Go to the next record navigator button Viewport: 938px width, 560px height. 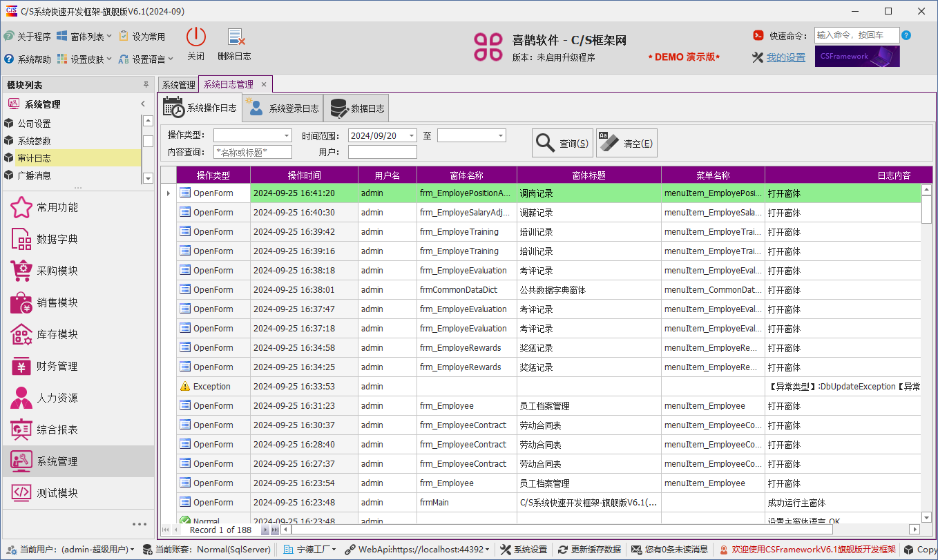(x=265, y=530)
